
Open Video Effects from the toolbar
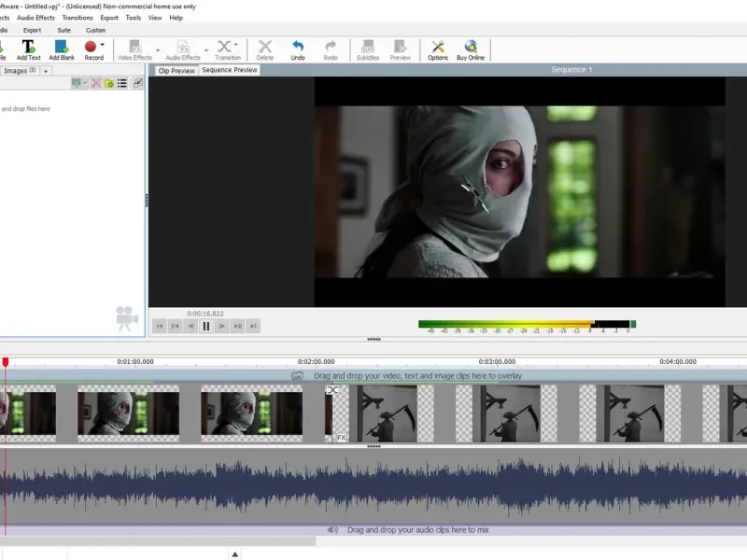tap(134, 50)
